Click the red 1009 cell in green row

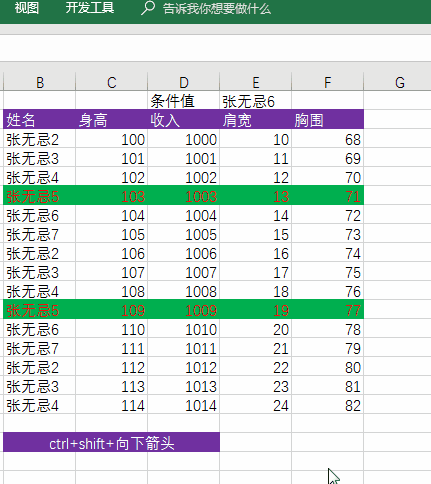184,310
